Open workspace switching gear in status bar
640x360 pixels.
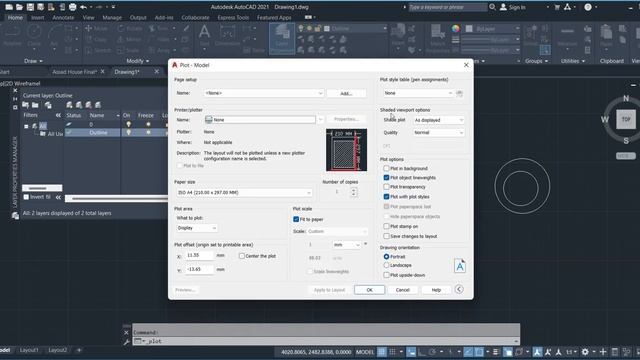585,352
